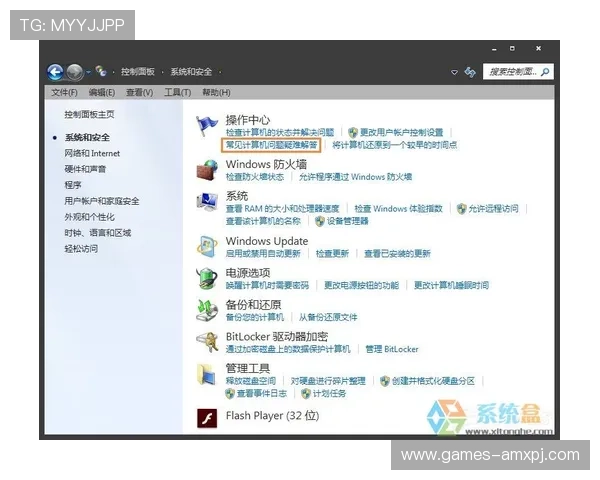The width and height of the screenshot is (600, 480).
Task: Click 设备管理器 link
Action: click(x=347, y=221)
